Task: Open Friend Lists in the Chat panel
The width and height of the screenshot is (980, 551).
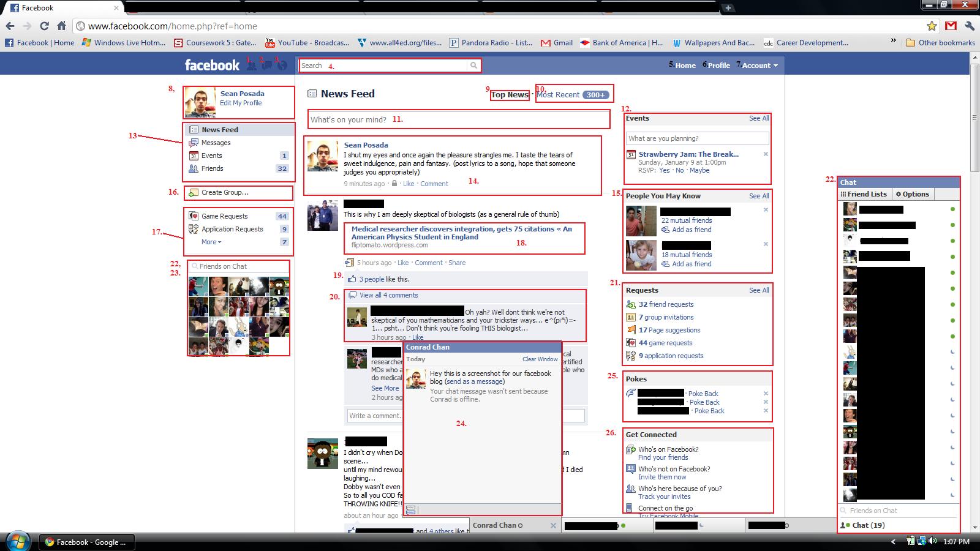Action: coord(864,194)
